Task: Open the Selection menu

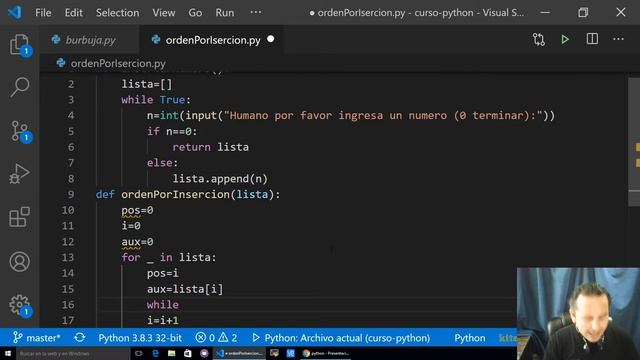Action: pos(117,13)
